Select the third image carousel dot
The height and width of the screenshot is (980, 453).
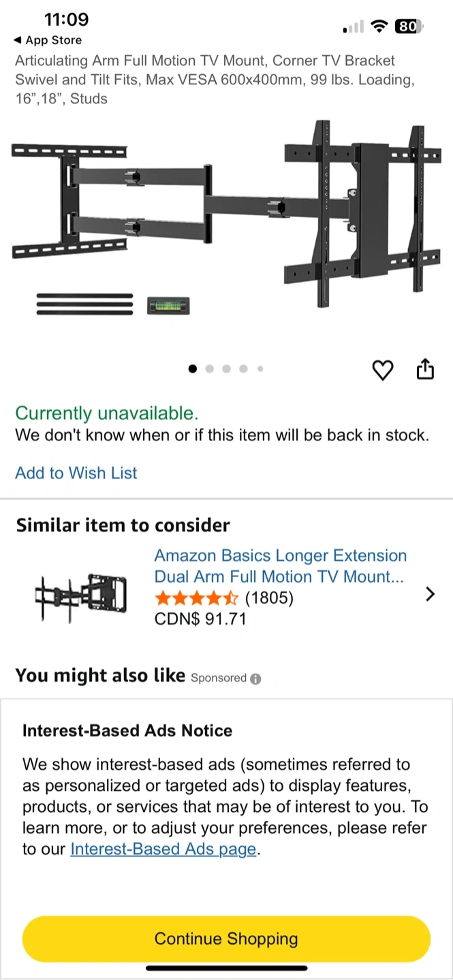[x=226, y=369]
